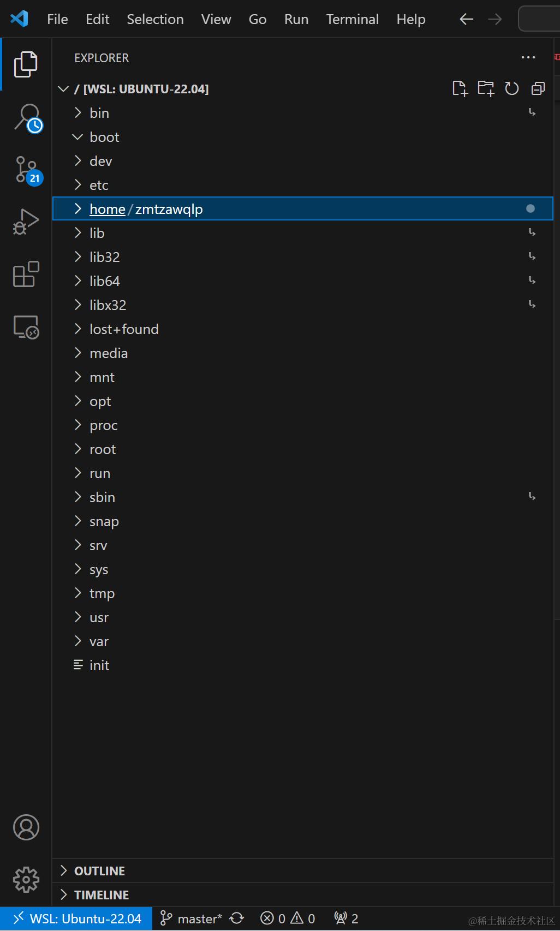The height and width of the screenshot is (931, 560).
Task: Click the WSL: Ubuntu-22.04 remote indicator
Action: click(76, 919)
